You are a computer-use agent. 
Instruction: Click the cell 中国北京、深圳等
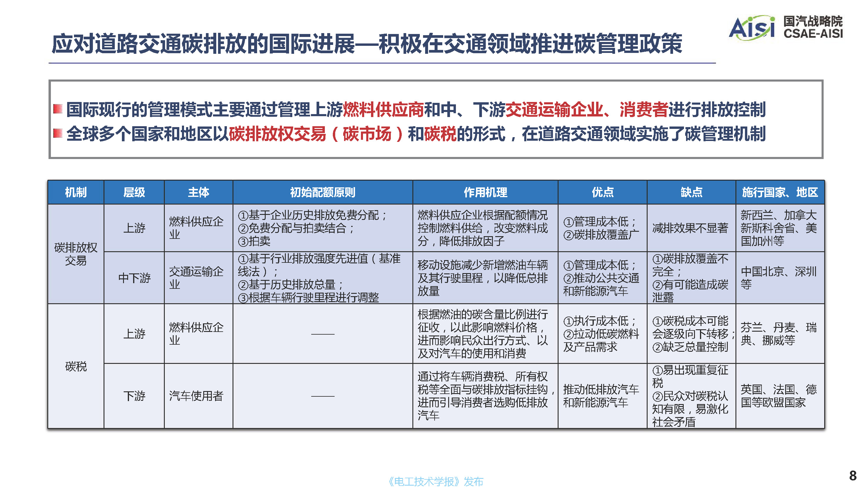[x=780, y=278]
